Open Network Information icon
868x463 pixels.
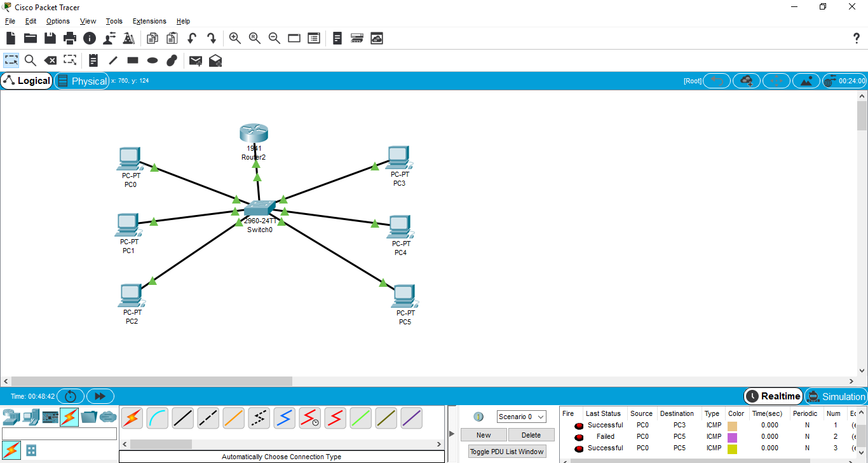coord(90,38)
